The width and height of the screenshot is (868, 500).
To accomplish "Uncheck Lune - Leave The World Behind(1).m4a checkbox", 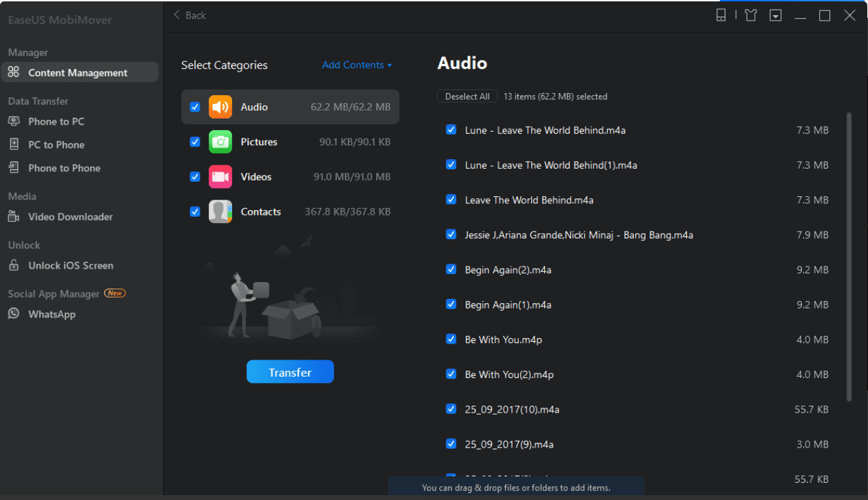I will [451, 165].
